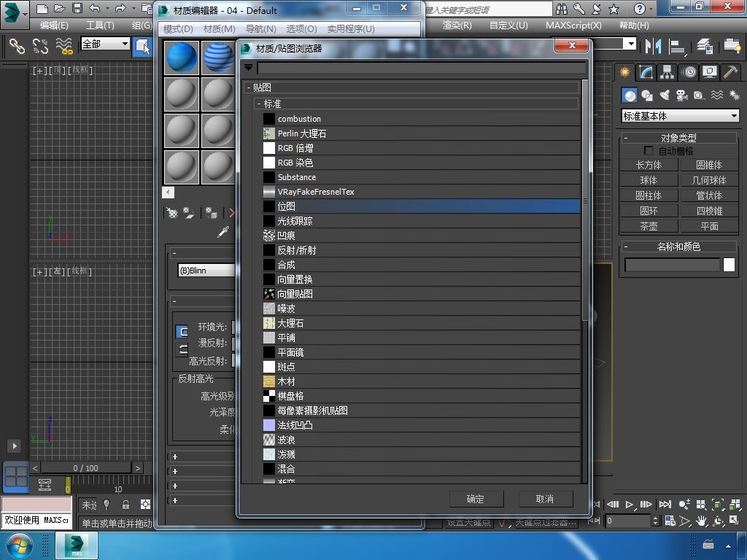Click the 茶壶 primitive button
747x560 pixels.
coord(649,226)
